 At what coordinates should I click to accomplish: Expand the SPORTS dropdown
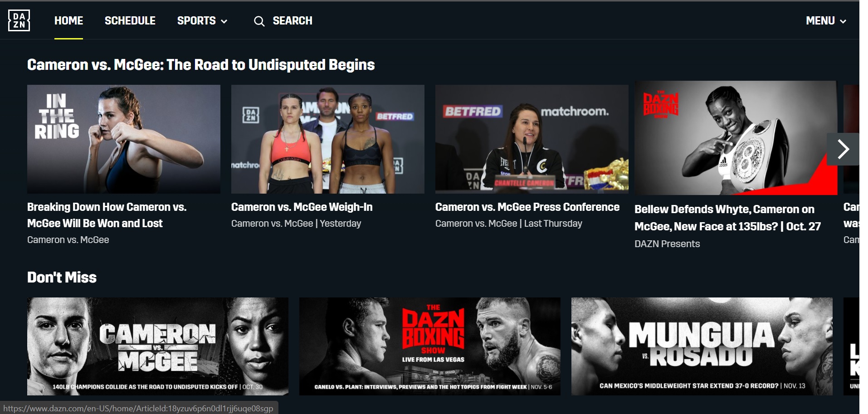tap(202, 21)
